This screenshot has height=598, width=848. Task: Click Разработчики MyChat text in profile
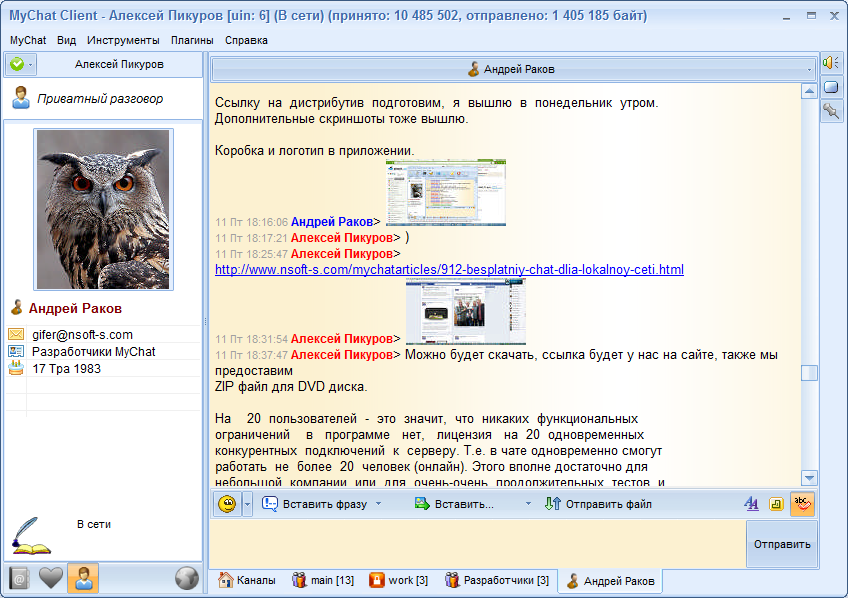coord(94,351)
